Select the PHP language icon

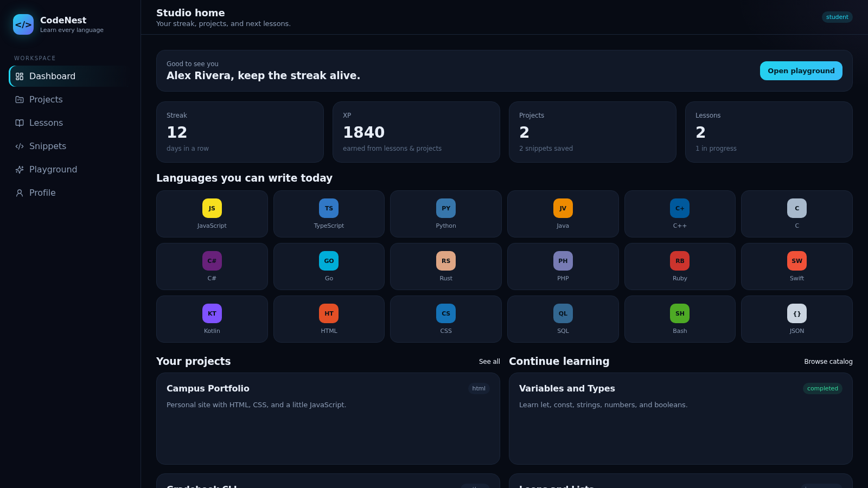coord(563,261)
